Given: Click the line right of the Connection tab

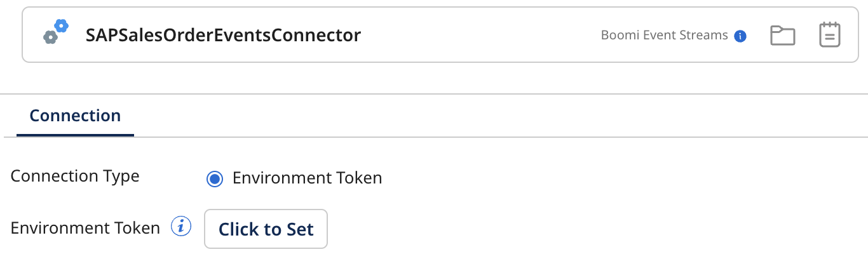Looking at the screenshot, I should click(496, 137).
